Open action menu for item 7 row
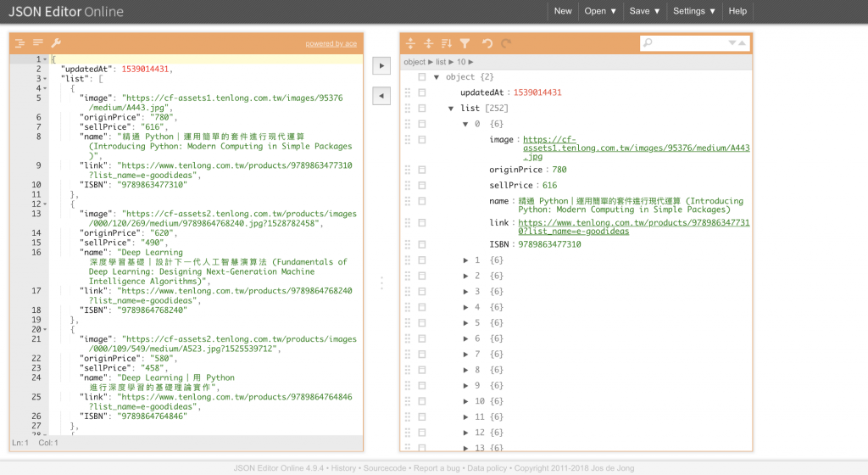The image size is (868, 475). click(x=422, y=355)
